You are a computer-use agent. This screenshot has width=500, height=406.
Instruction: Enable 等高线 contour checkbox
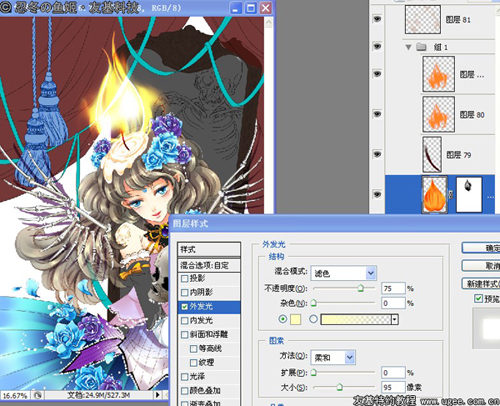[x=193, y=349]
